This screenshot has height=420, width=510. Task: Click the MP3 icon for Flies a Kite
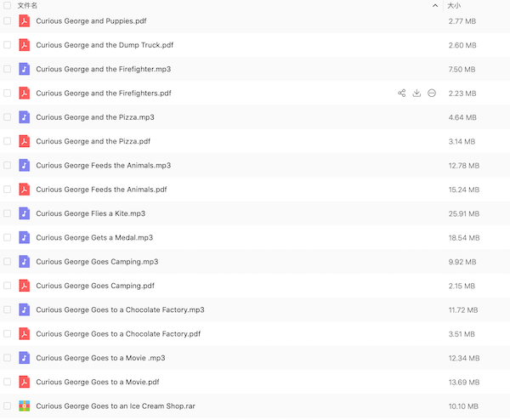(25, 213)
